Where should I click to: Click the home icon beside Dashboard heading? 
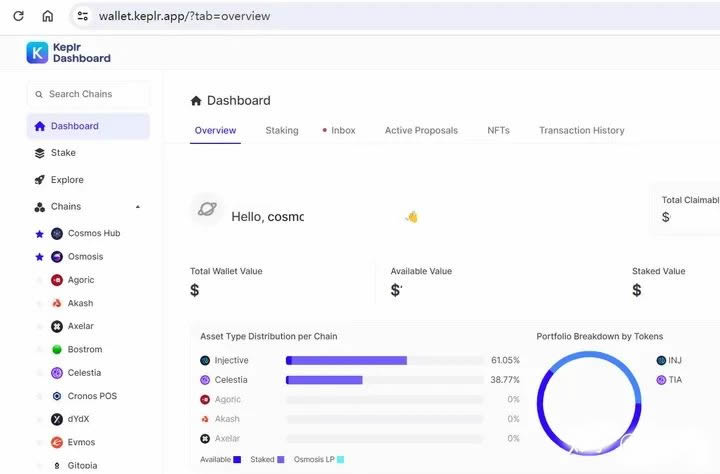tap(196, 101)
